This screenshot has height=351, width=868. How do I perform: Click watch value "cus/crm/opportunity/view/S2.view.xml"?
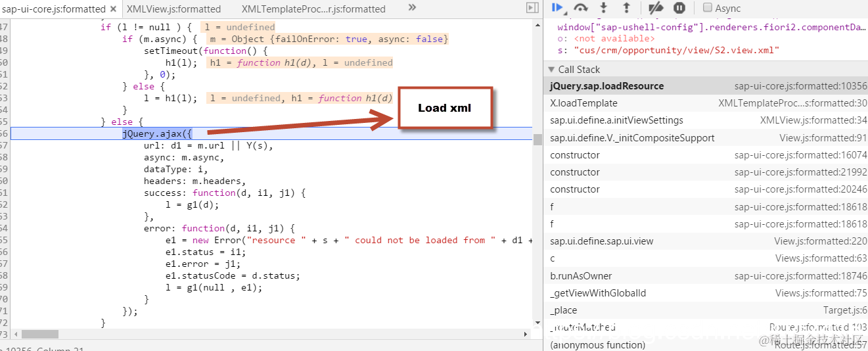677,50
